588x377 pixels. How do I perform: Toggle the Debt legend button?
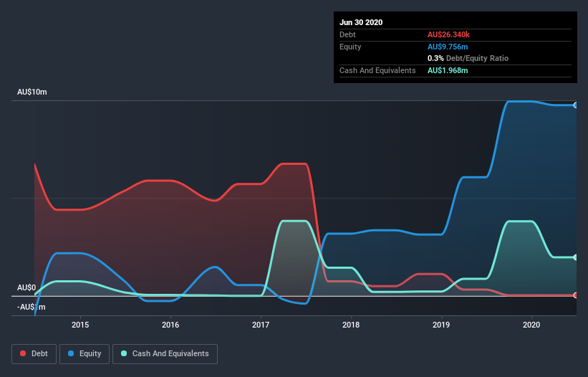tap(34, 354)
